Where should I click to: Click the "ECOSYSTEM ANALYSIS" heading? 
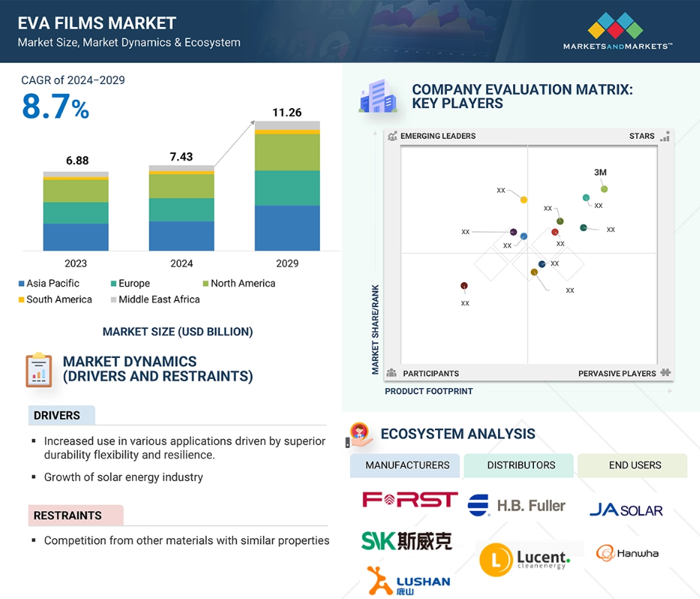point(457,434)
